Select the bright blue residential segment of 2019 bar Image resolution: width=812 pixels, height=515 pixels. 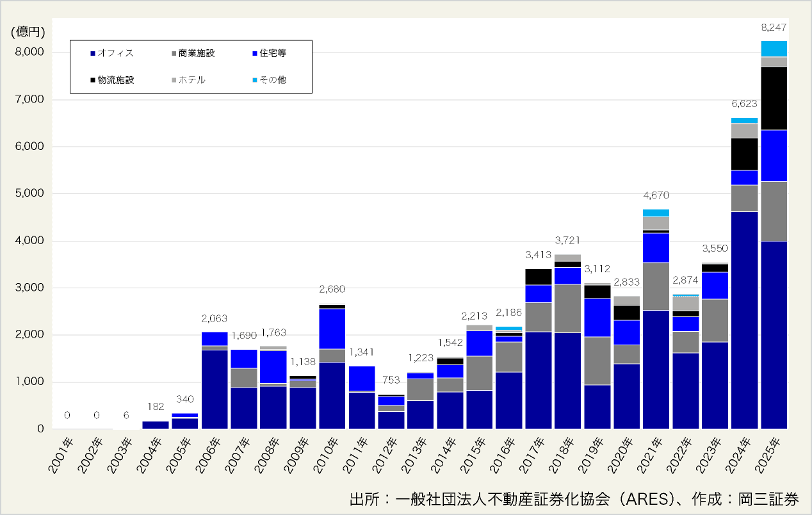pos(597,317)
